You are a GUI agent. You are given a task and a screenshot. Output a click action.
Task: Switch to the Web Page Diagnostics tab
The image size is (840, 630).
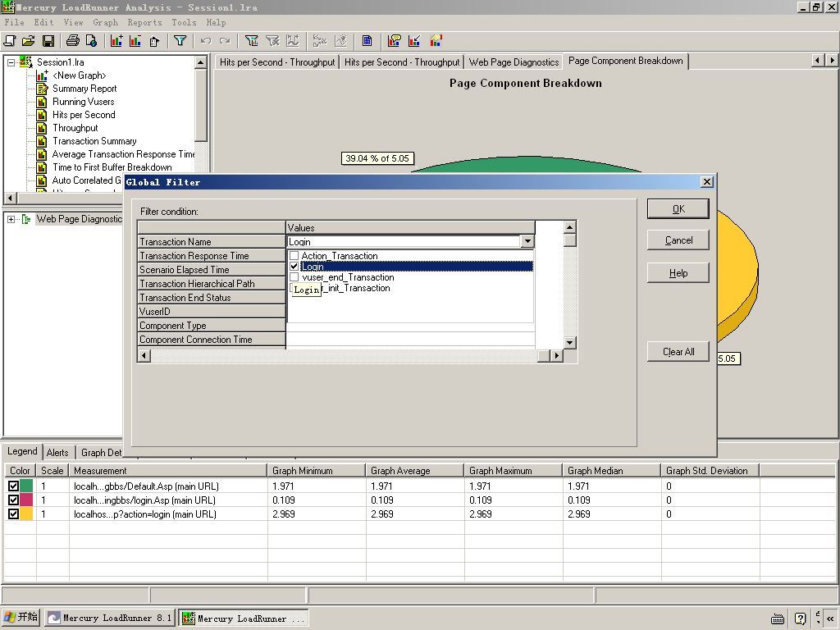[x=514, y=62]
